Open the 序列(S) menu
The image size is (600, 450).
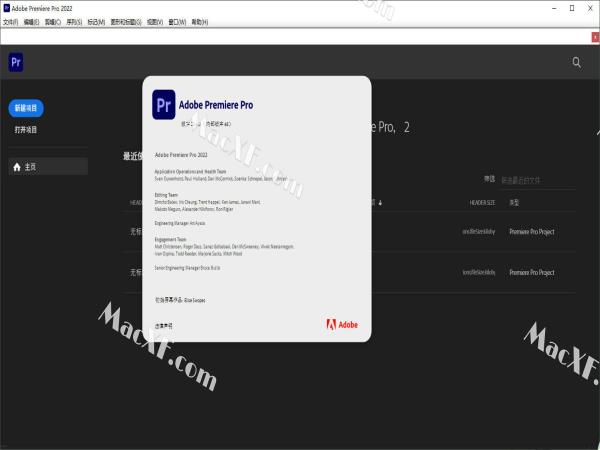(75, 21)
